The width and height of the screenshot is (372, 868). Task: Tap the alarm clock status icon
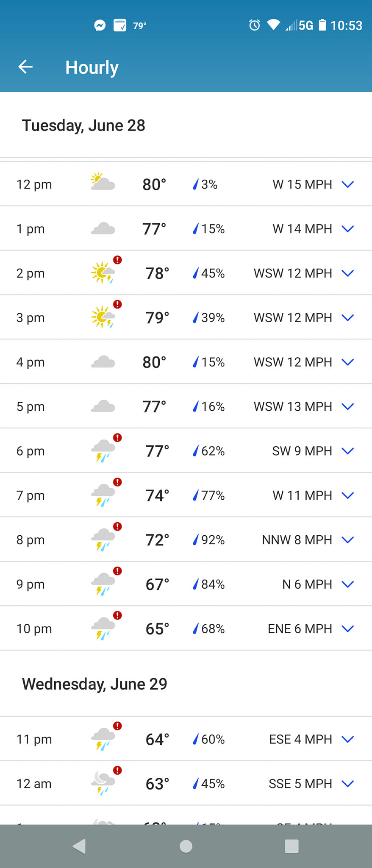(254, 25)
